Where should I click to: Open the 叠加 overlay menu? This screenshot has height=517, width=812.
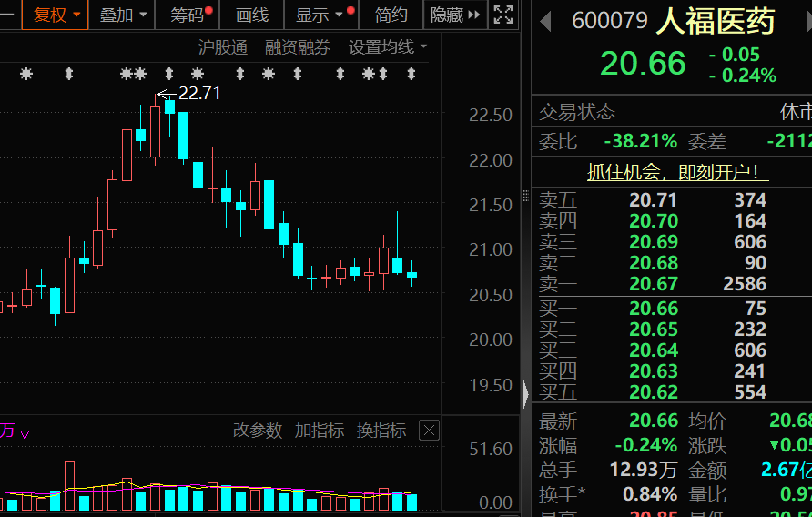(122, 15)
